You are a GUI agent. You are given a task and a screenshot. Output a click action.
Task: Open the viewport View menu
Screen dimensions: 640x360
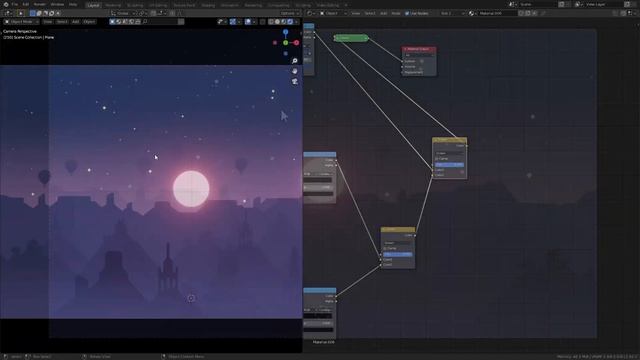coord(48,22)
